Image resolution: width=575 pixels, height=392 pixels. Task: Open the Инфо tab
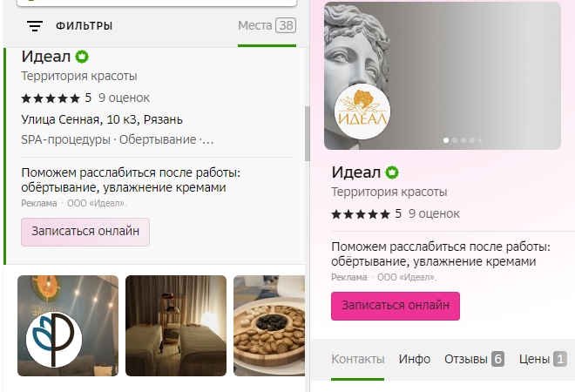point(415,359)
